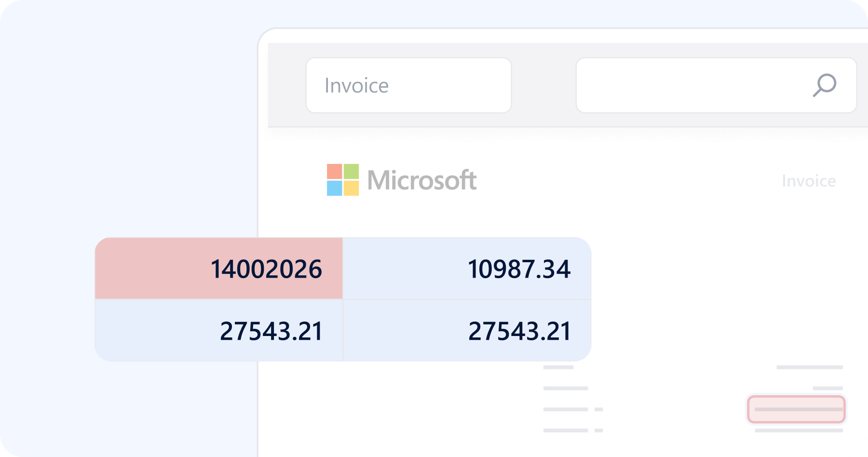Select the 27543.21 cell beneath 14002026
Screen dimensions: 868x457
click(218, 331)
